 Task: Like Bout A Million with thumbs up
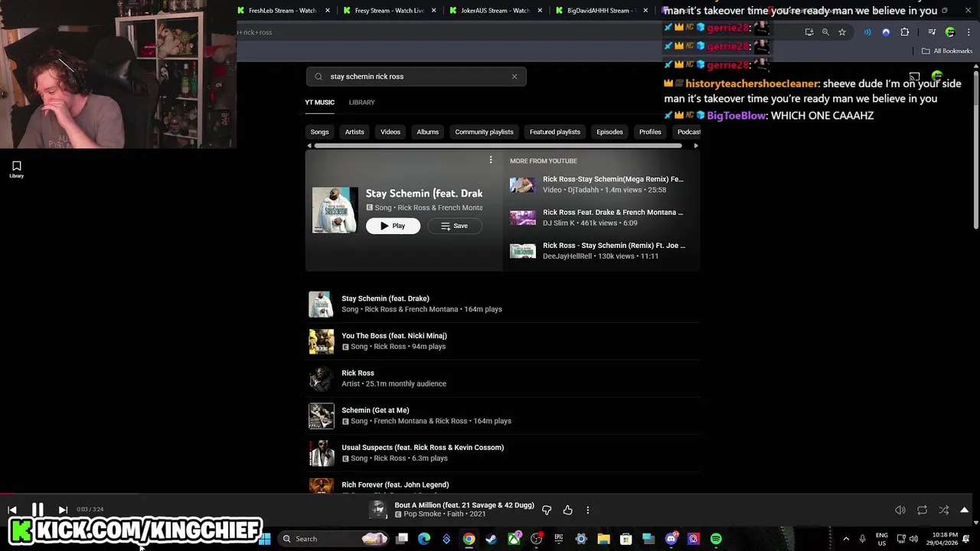[x=567, y=510]
